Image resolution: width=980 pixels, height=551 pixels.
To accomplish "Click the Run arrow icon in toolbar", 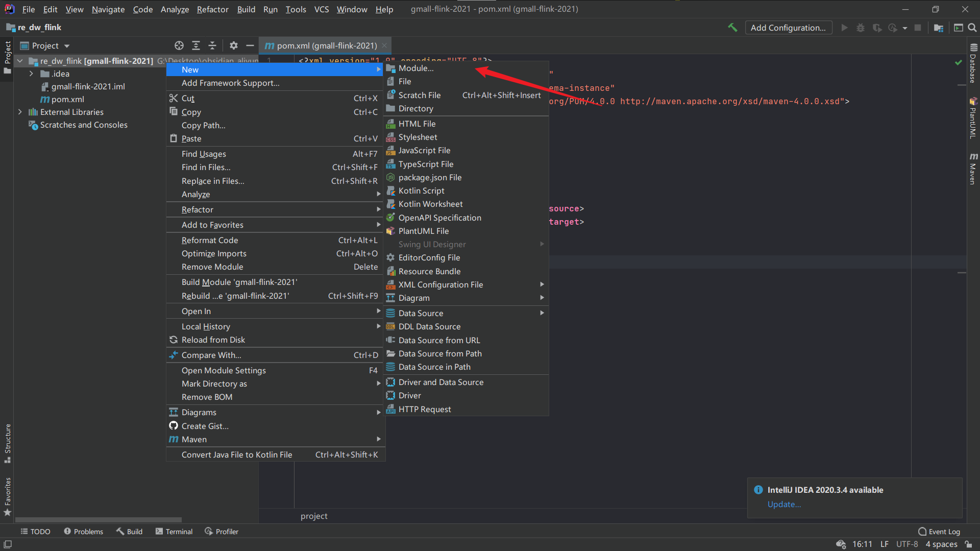I will [844, 28].
